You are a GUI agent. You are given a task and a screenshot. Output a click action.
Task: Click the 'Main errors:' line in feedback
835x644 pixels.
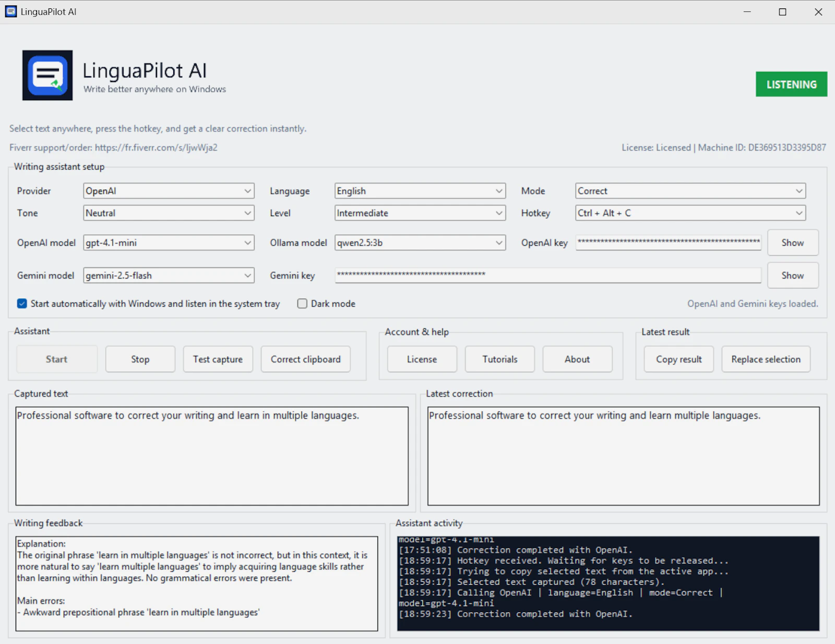(x=41, y=601)
